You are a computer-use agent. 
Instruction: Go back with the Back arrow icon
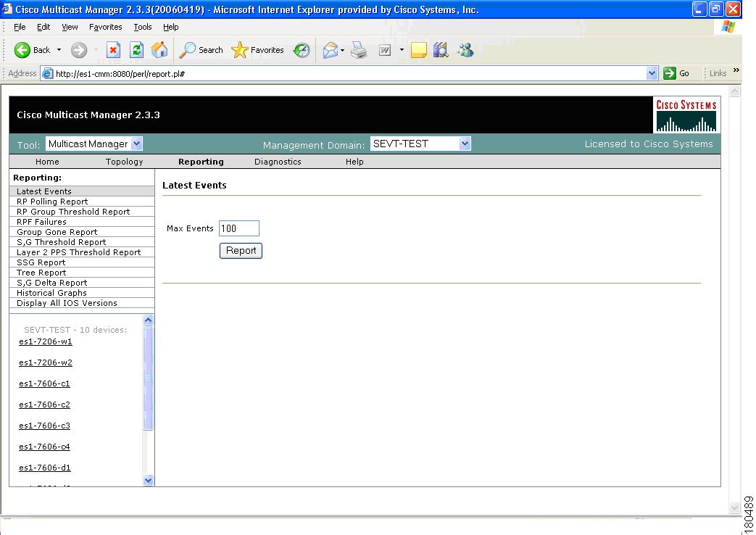coord(22,50)
